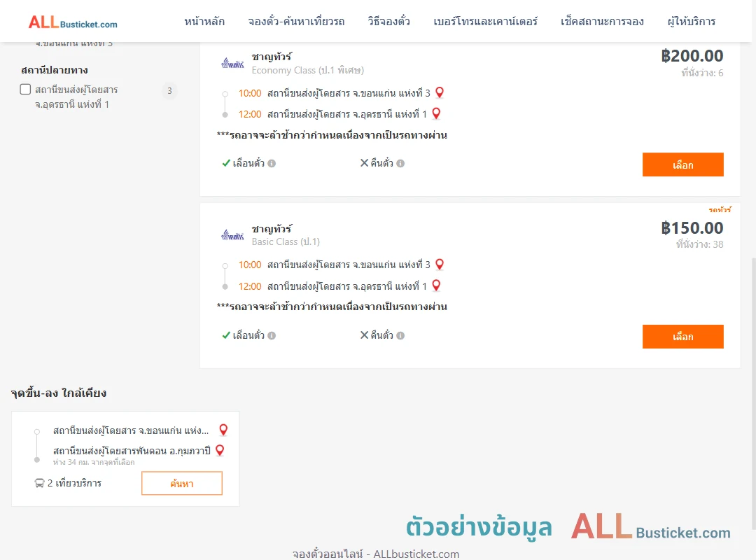The height and width of the screenshot is (560, 756).
Task: Click รถทัวร์ tag on second trip card
Action: [720, 210]
